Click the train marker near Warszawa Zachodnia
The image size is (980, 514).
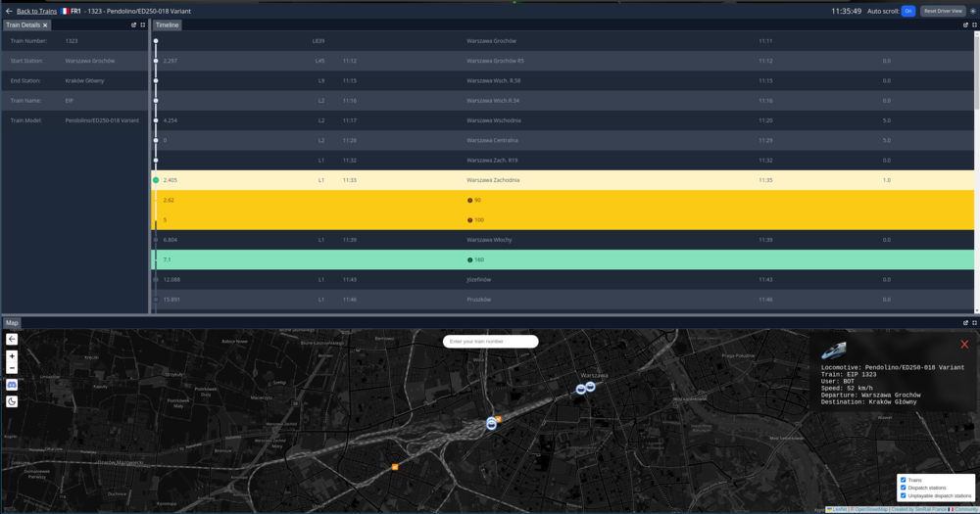pos(492,423)
